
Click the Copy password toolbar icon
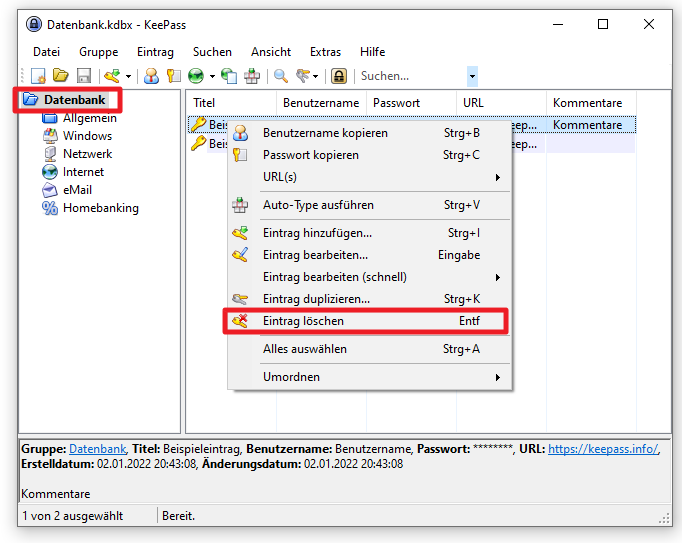click(173, 76)
